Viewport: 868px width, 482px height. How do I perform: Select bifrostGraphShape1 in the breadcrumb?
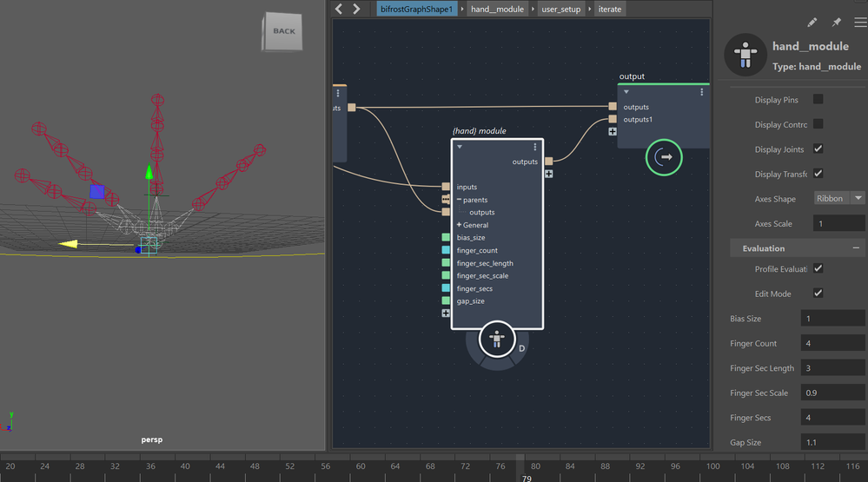click(x=417, y=9)
